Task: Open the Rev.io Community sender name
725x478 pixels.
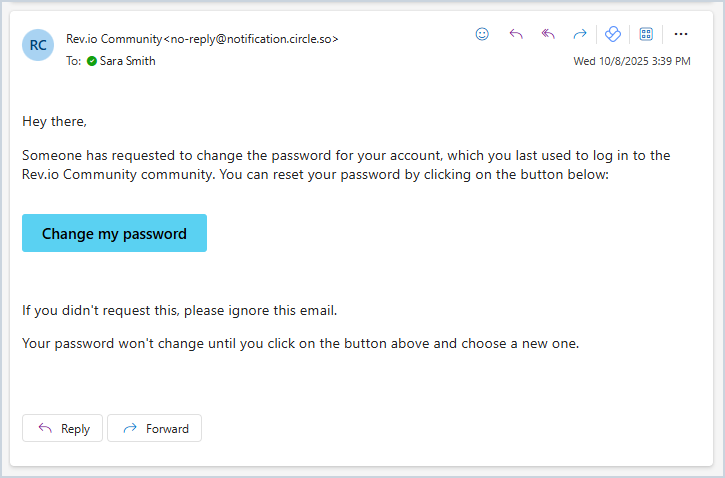Action: pyautogui.click(x=114, y=39)
